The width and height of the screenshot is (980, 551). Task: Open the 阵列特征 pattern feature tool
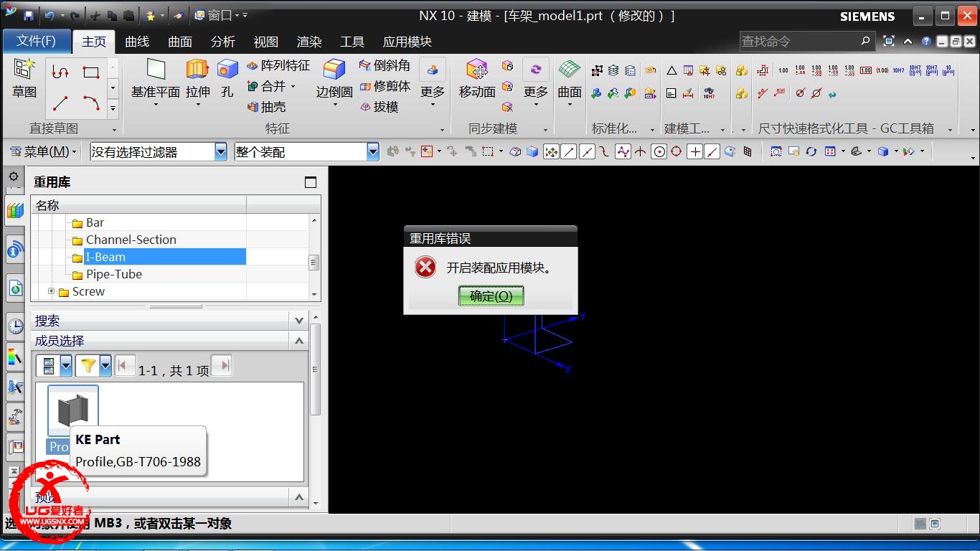(278, 65)
